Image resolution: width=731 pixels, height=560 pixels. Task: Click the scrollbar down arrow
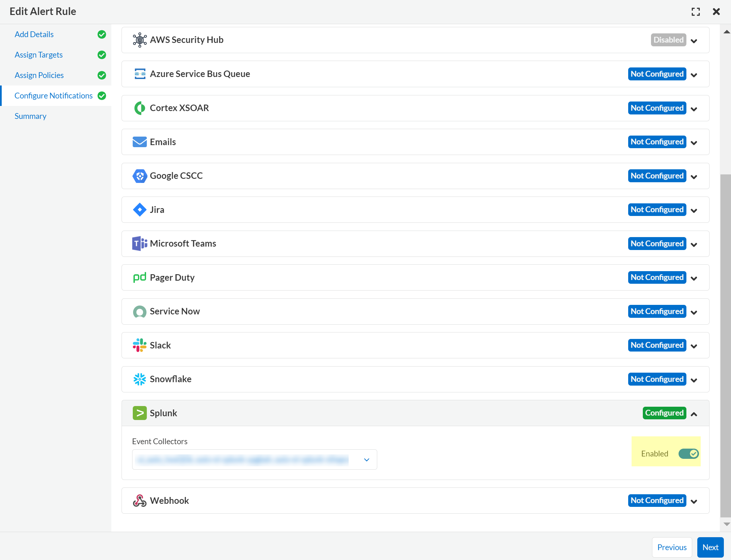click(x=727, y=524)
